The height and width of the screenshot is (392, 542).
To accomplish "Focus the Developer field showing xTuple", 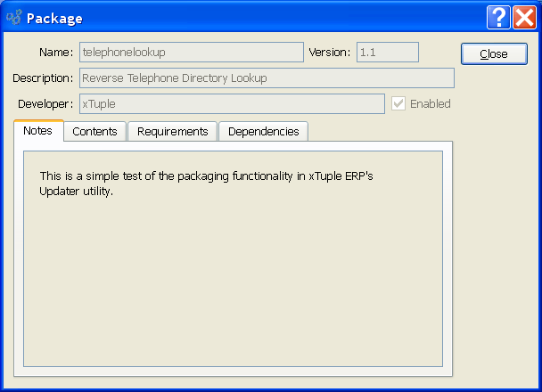I will coord(232,103).
